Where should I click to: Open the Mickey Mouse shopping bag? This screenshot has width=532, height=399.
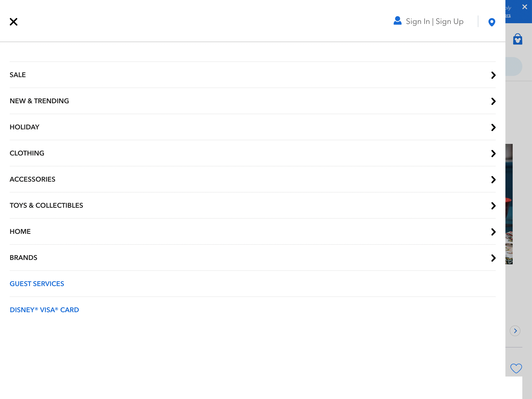(x=517, y=39)
